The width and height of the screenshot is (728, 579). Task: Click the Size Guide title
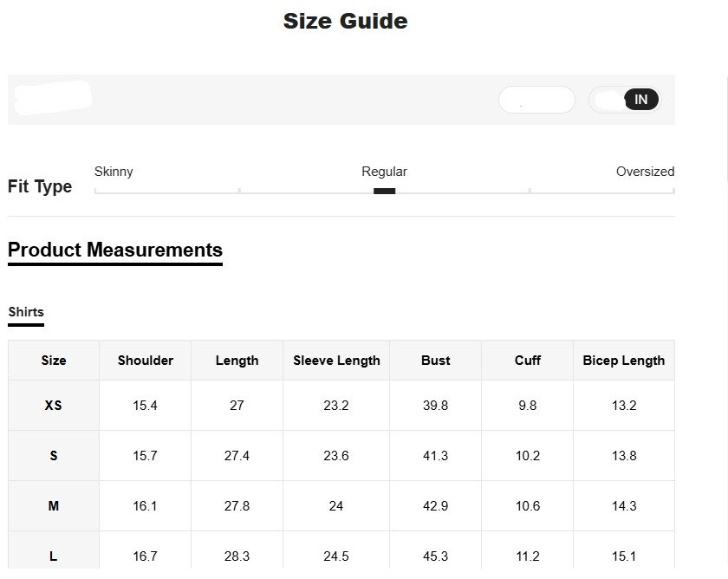[345, 21]
